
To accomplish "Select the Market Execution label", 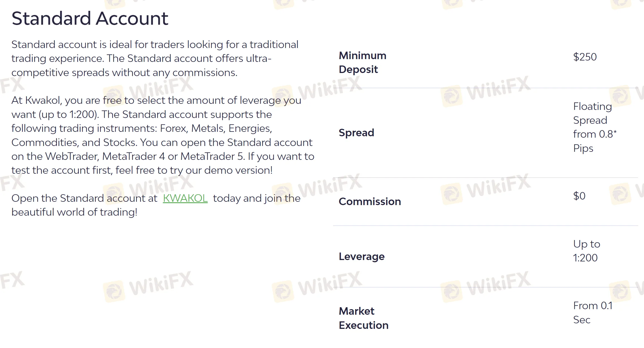I will [x=363, y=318].
